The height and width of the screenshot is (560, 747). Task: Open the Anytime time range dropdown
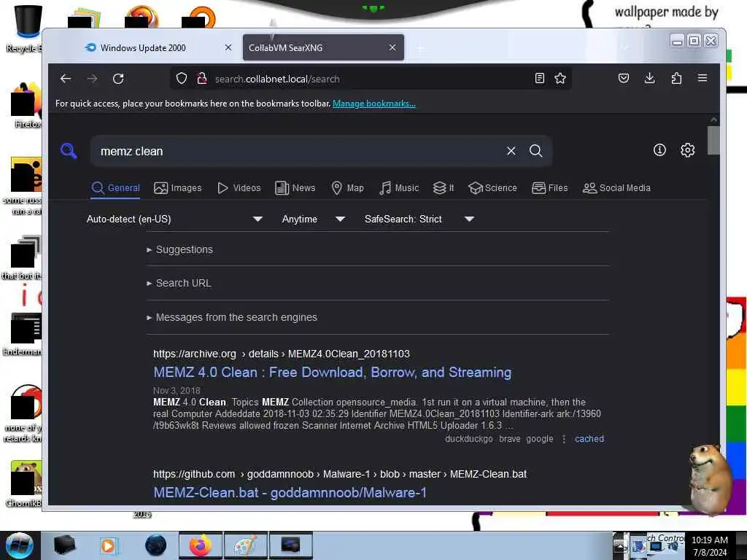pyautogui.click(x=313, y=219)
